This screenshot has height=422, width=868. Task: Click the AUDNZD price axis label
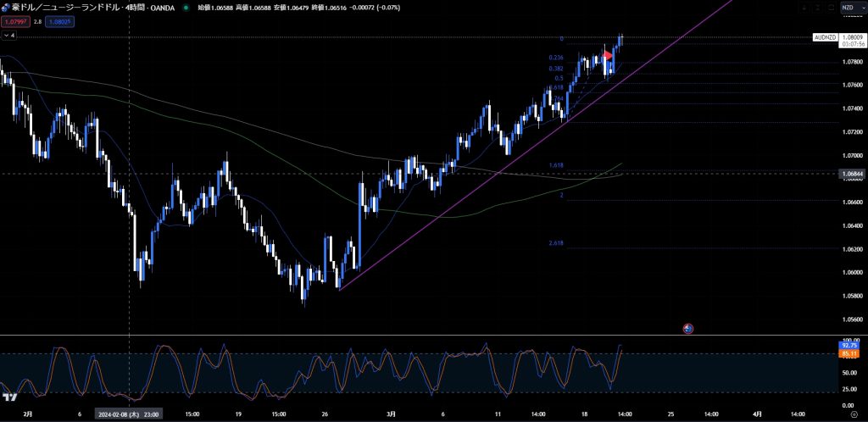point(825,37)
